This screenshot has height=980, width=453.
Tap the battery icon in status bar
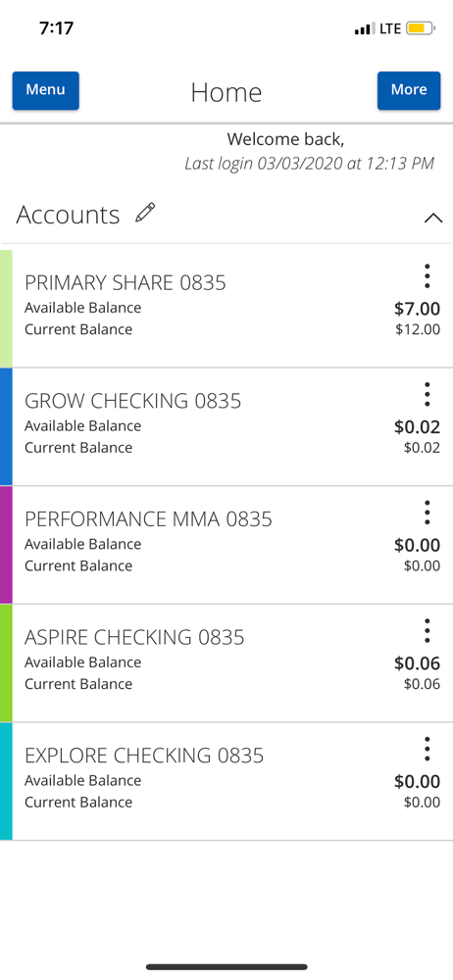[x=421, y=28]
